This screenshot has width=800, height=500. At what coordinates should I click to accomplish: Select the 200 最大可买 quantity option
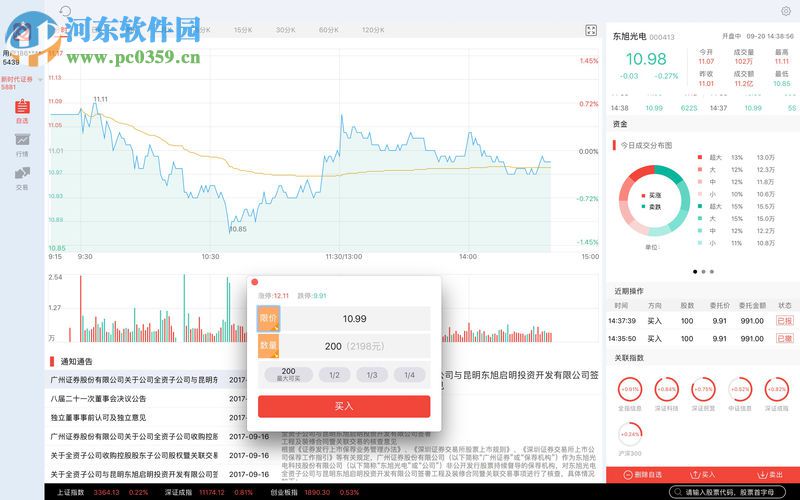[x=288, y=374]
